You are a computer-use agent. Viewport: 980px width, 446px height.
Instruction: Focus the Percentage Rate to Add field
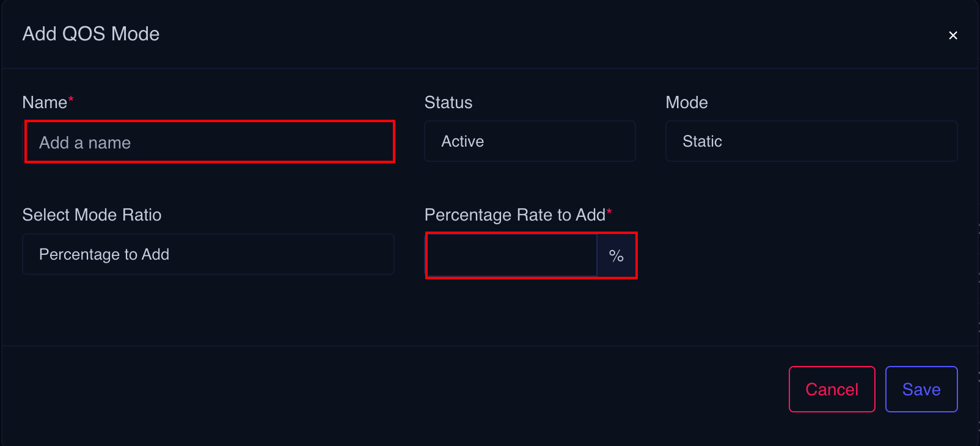[512, 255]
